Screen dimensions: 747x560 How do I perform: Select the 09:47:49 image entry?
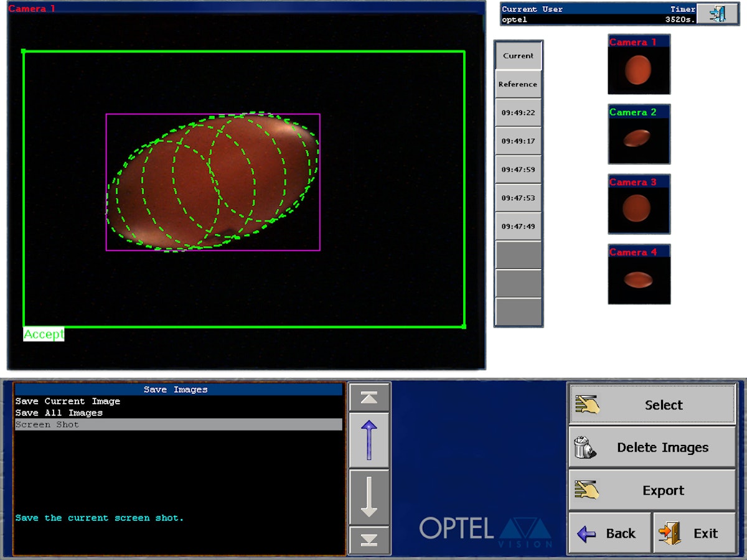point(518,226)
